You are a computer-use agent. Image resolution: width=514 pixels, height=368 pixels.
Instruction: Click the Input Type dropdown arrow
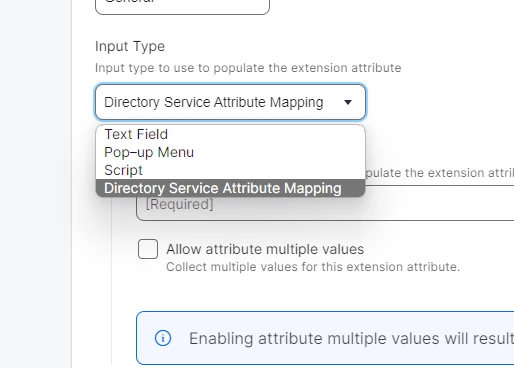(348, 102)
